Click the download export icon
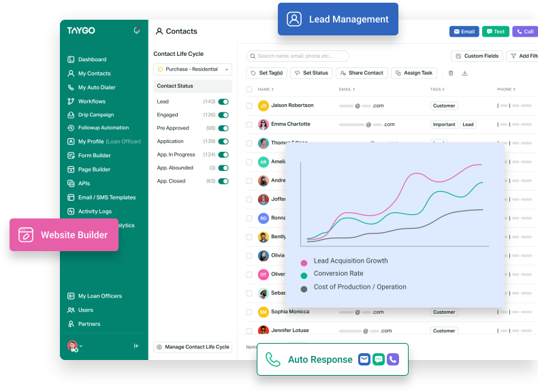538x392 pixels. [x=465, y=73]
